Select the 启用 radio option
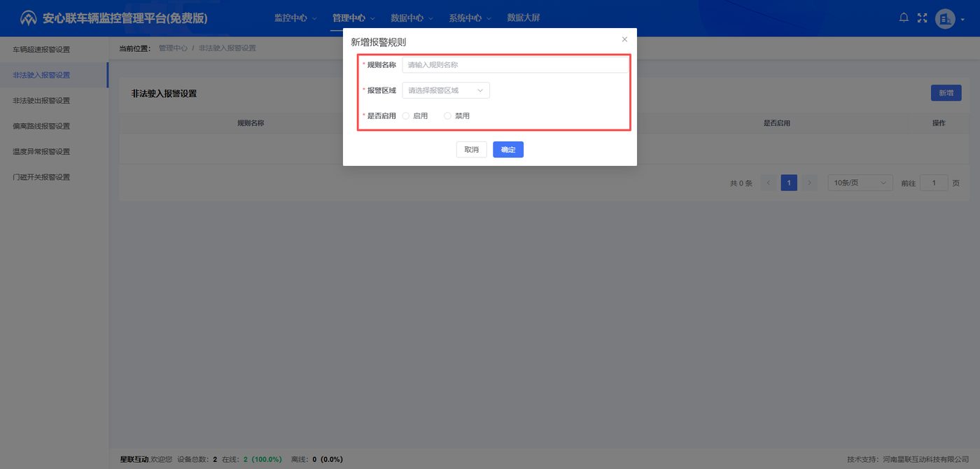This screenshot has height=469, width=980. coord(416,116)
